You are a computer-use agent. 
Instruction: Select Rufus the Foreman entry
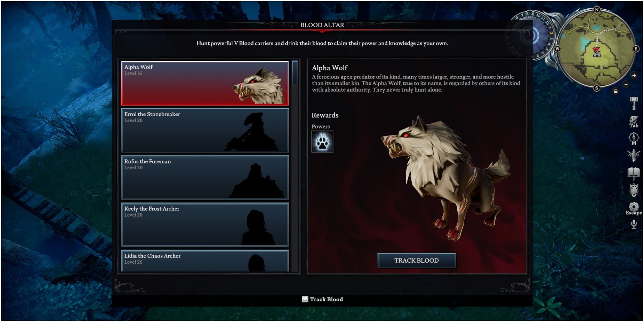[205, 178]
